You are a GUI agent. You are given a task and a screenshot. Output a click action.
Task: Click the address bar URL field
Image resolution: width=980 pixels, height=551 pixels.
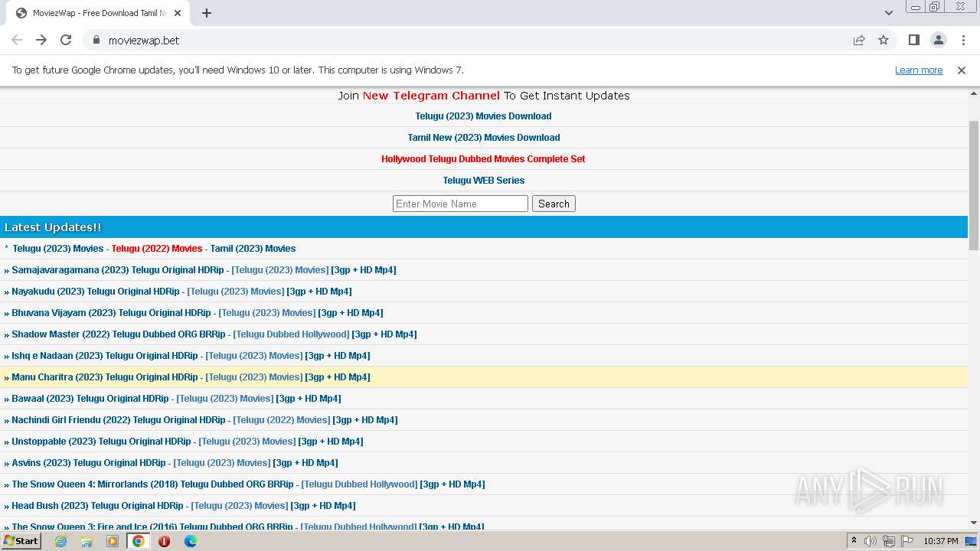tap(475, 40)
